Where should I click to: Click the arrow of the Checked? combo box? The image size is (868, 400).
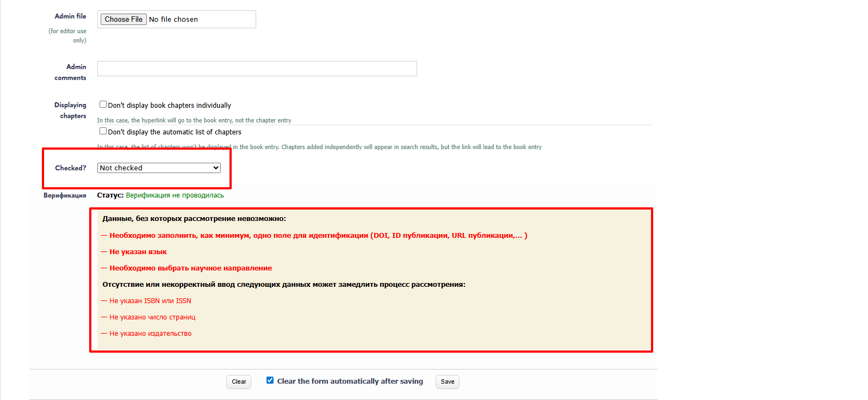(x=216, y=168)
